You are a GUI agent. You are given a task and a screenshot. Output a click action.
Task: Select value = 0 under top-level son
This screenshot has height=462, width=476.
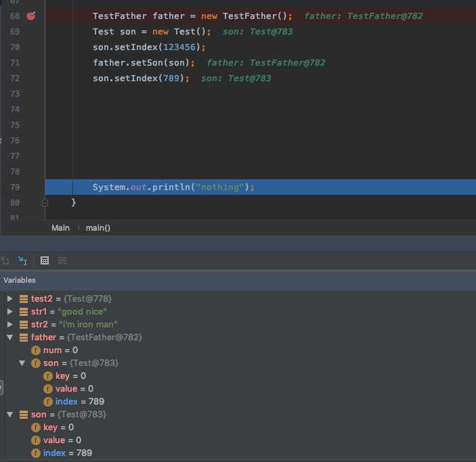[238, 440]
